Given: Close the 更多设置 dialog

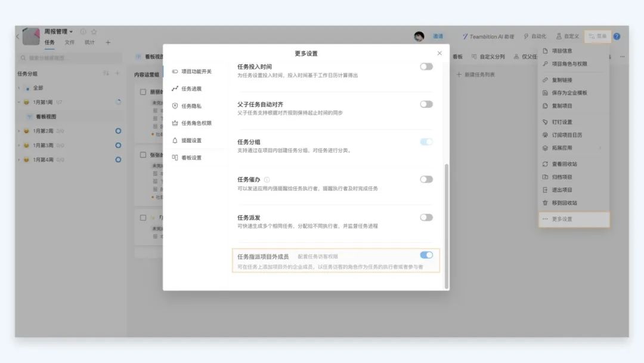Looking at the screenshot, I should point(439,53).
